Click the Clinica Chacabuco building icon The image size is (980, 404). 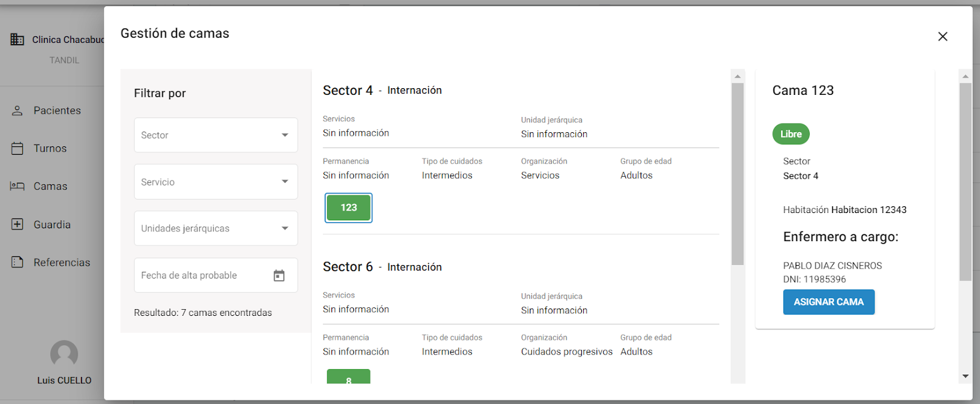tap(17, 40)
